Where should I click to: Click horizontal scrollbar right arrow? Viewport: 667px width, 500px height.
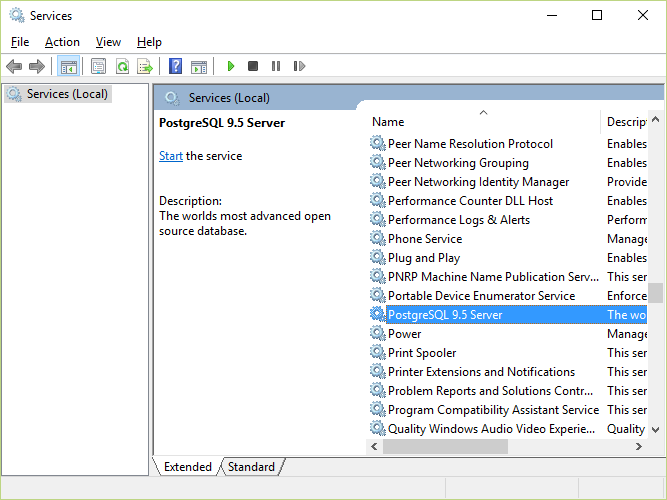(638, 446)
